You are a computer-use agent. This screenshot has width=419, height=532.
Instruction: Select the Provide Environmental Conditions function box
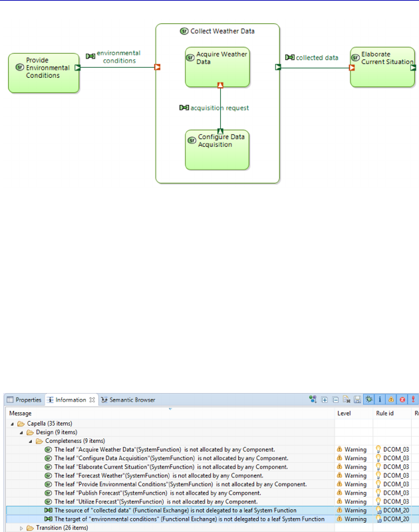[x=44, y=73]
